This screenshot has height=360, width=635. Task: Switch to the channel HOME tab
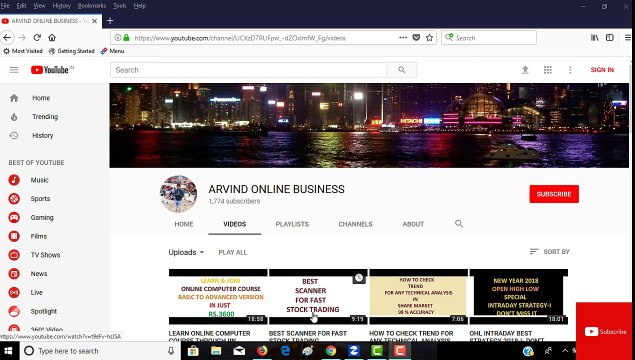click(x=184, y=224)
